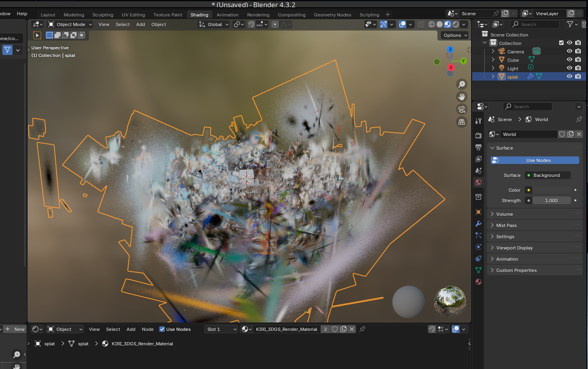Click the world Strength value slider
This screenshot has width=588, height=369.
(551, 201)
